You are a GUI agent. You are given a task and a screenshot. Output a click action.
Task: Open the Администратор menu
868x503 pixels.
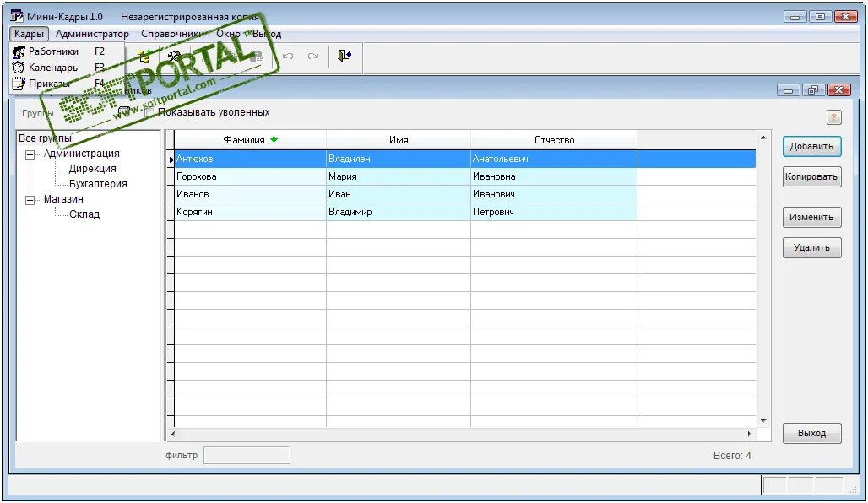[92, 34]
